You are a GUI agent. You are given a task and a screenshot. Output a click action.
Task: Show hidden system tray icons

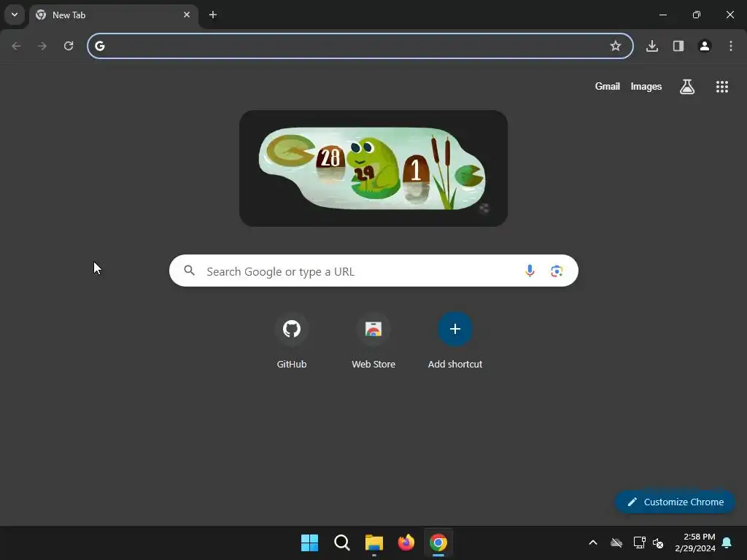click(593, 542)
